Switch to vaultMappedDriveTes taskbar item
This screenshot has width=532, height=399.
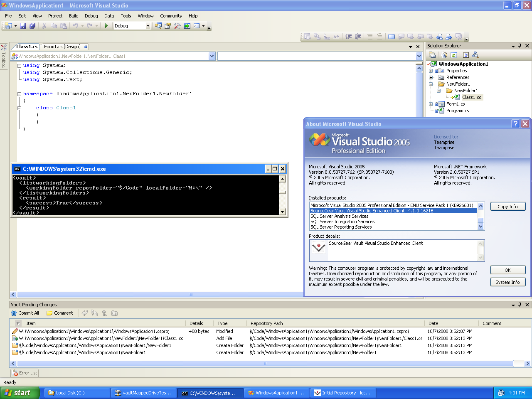point(144,393)
